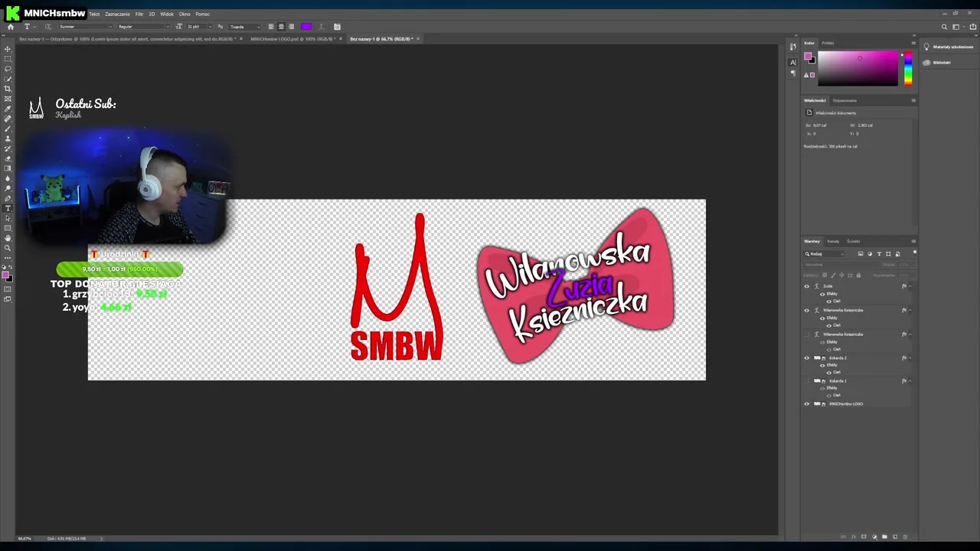Collapse effects of the Kokarda 2 layer
This screenshot has width=980, height=551.
coord(910,357)
